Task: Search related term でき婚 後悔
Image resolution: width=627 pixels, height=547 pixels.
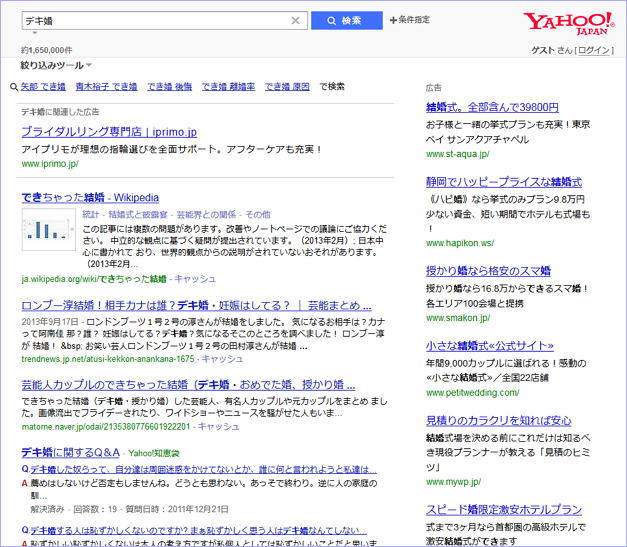Action: click(170, 86)
